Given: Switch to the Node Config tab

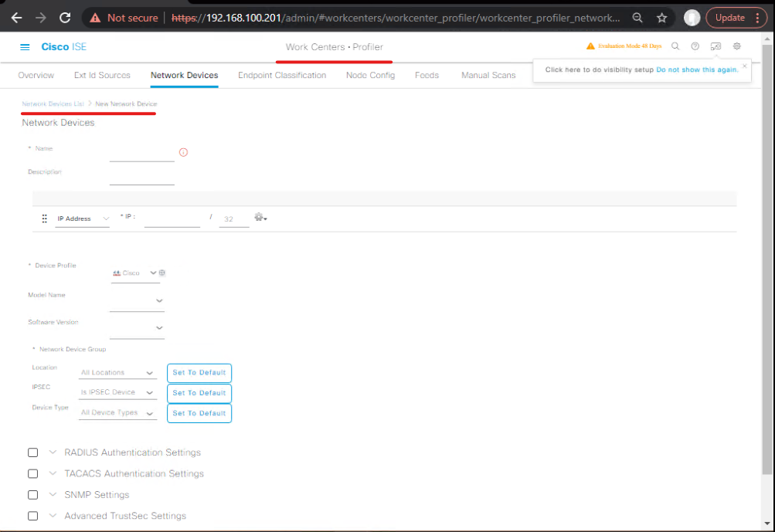Looking at the screenshot, I should click(x=371, y=75).
